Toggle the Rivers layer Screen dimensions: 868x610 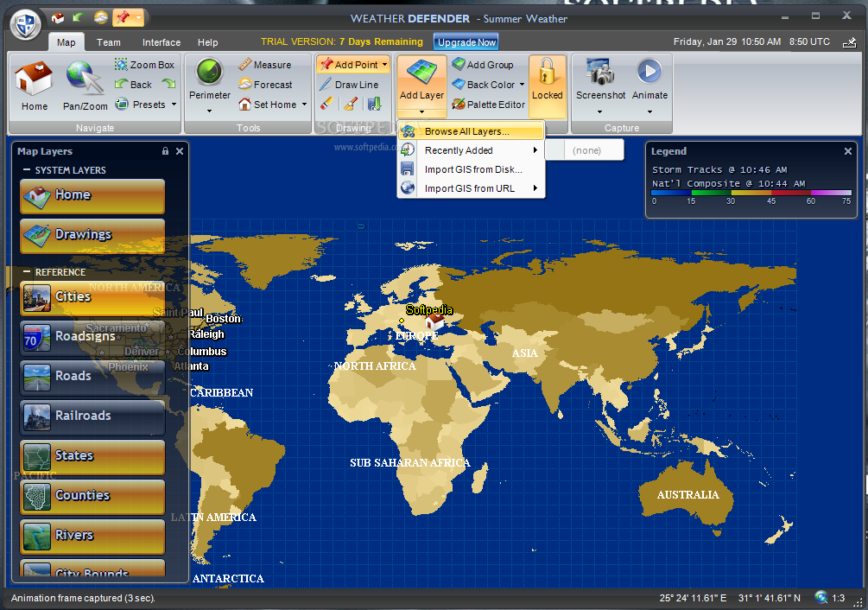(92, 537)
